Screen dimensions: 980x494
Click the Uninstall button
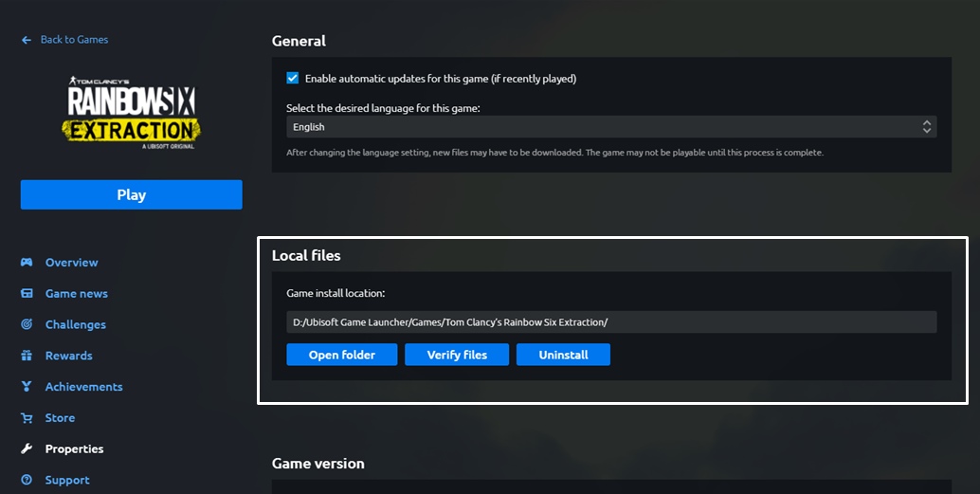(563, 355)
